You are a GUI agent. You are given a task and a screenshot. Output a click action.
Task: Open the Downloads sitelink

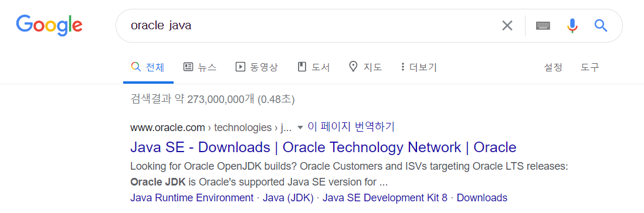482,198
